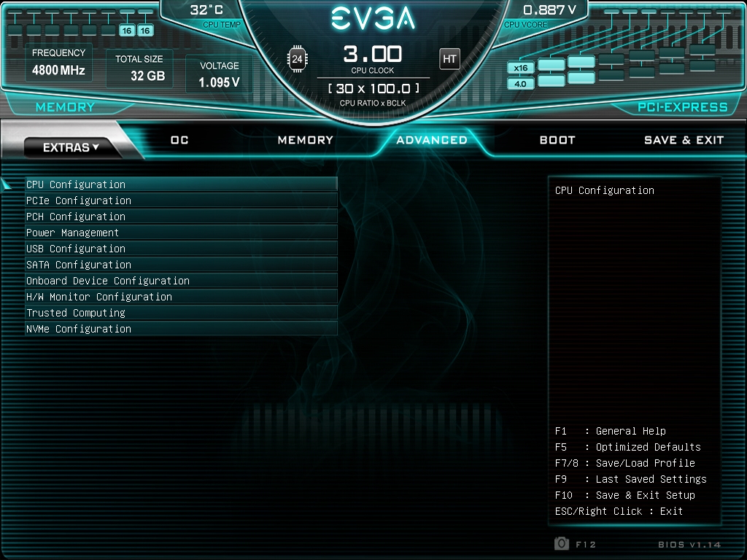Select H/W Monitor Configuration entry

(x=181, y=297)
